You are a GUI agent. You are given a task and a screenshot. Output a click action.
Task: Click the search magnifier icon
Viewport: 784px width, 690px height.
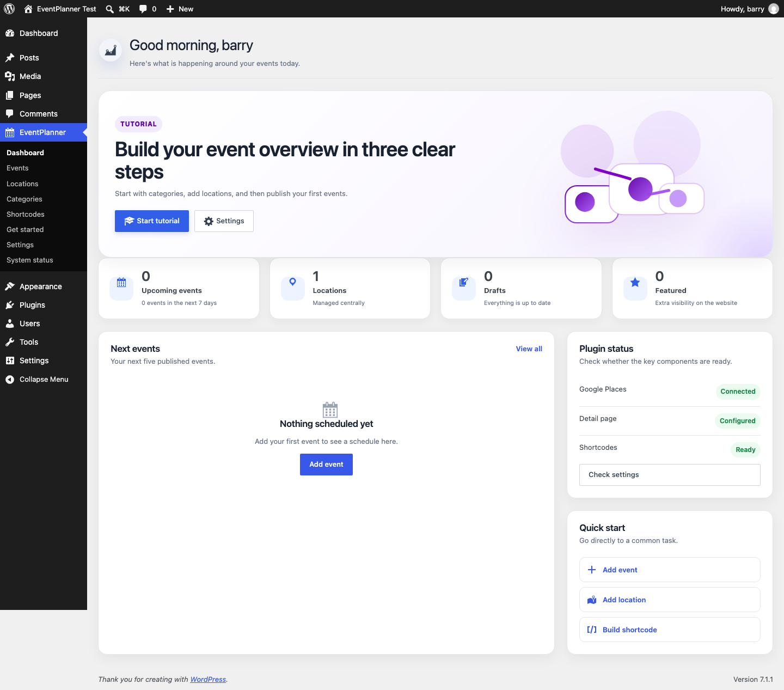[109, 9]
